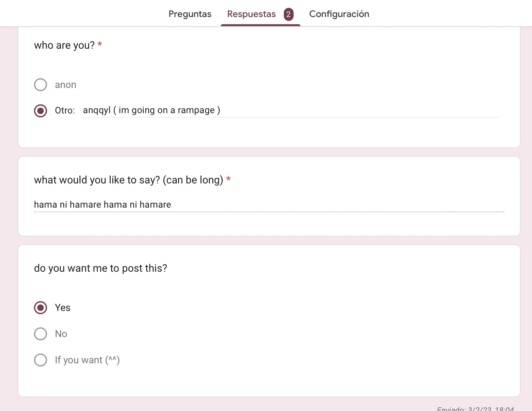Click the 'If you want (^^)' label text
Viewport: 532px width, 411px height.
pos(87,360)
